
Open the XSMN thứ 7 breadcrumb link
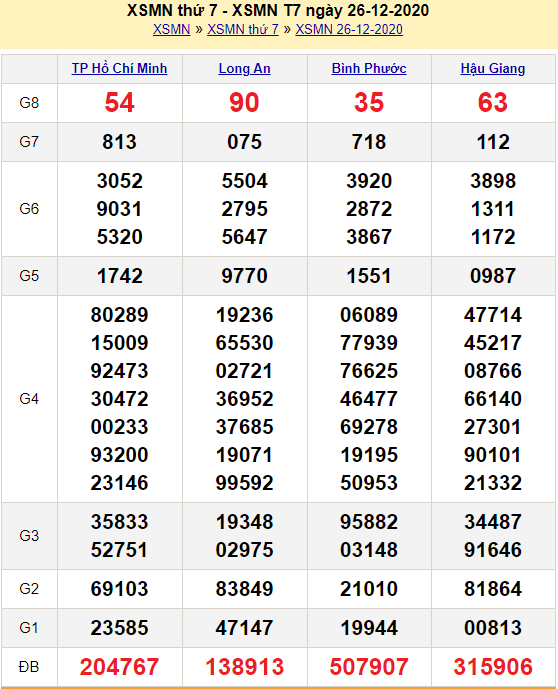(x=243, y=29)
